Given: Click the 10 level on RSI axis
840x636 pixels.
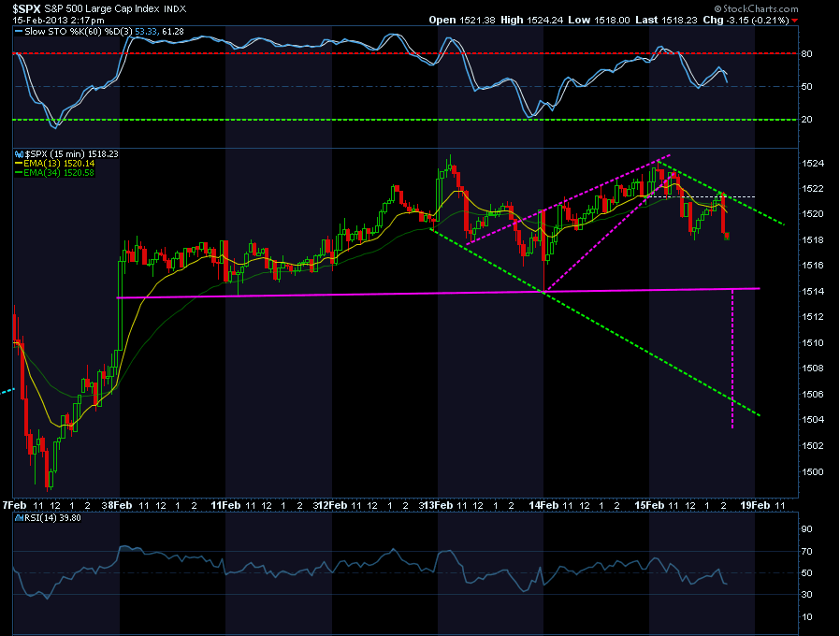Looking at the screenshot, I should (806, 617).
